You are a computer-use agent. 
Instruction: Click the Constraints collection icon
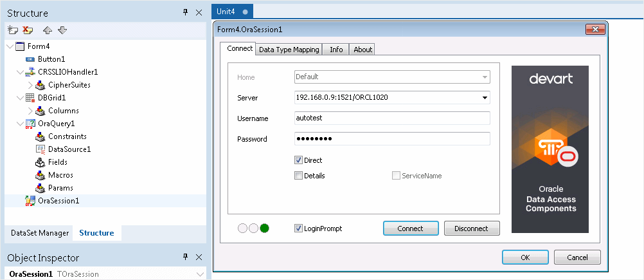(x=40, y=136)
